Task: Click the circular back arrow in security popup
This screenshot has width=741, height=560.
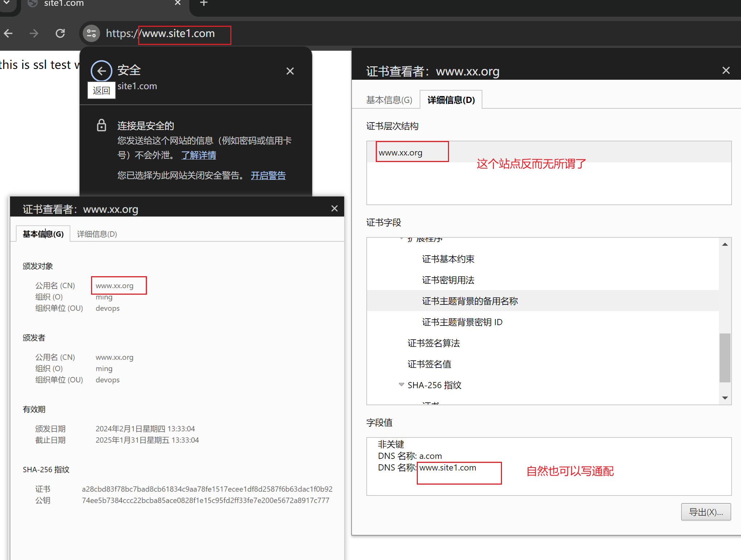Action: click(101, 71)
